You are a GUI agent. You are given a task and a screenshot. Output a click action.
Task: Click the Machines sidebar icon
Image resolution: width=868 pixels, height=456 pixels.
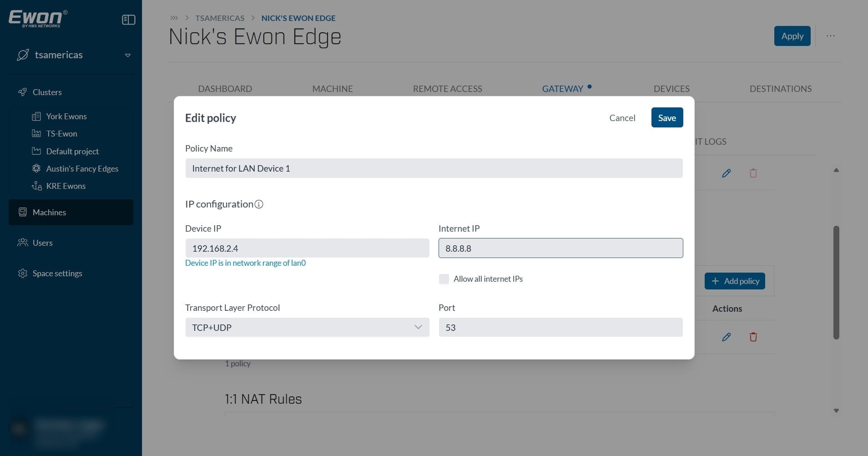tap(22, 212)
